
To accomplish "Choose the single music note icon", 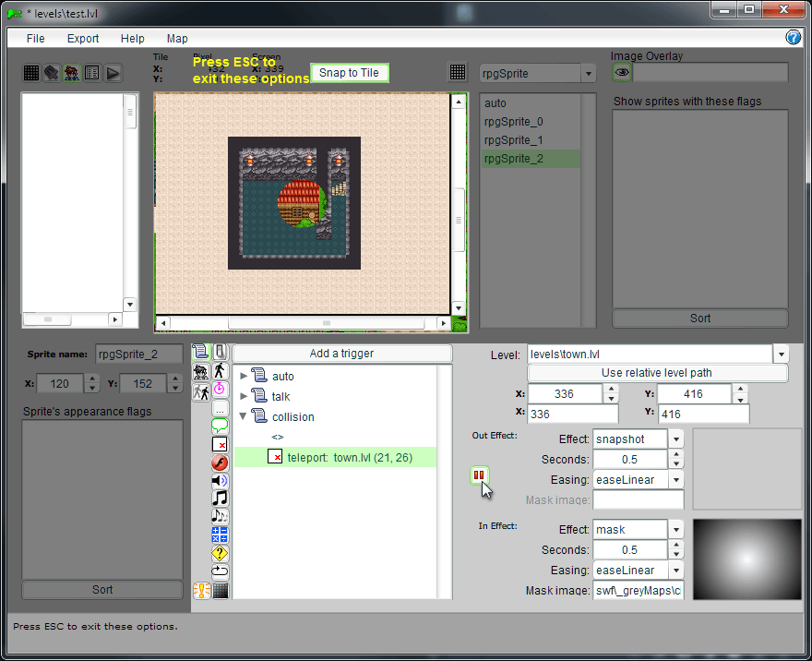I will tap(220, 499).
